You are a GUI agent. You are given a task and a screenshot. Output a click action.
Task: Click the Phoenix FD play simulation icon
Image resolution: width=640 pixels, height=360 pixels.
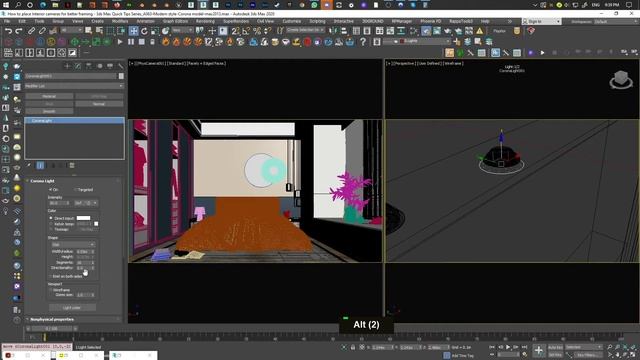coord(120,42)
